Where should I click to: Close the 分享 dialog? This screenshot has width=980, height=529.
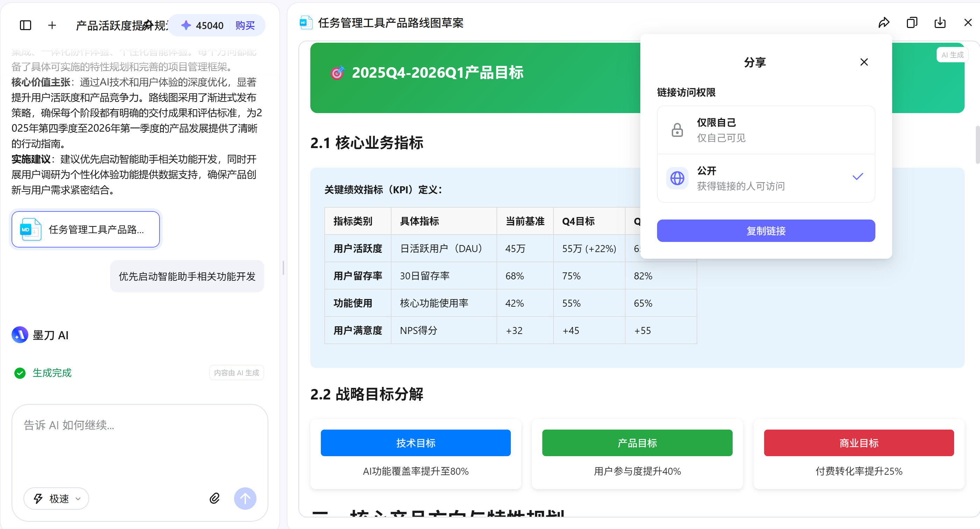(x=863, y=62)
